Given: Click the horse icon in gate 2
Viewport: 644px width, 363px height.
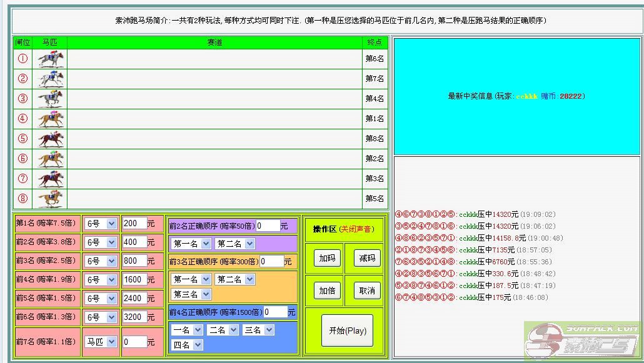Looking at the screenshot, I should click(50, 79).
